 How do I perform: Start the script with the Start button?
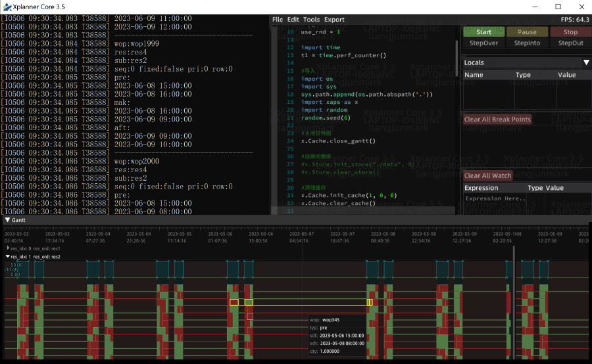click(483, 32)
